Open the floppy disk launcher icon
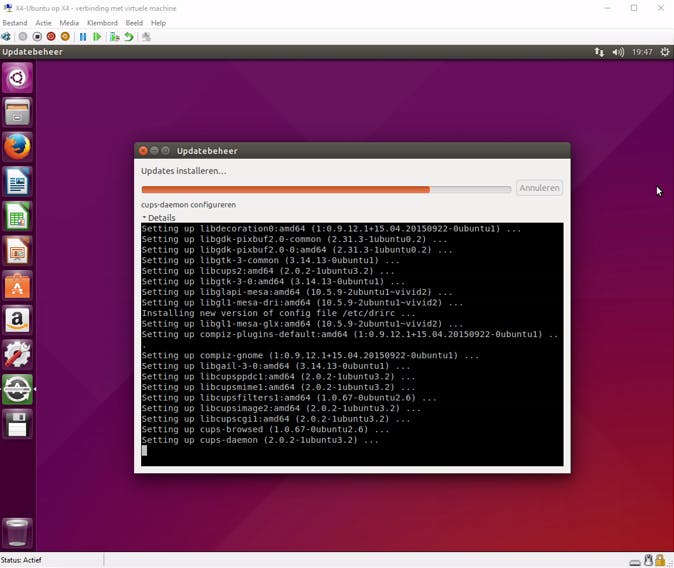674x568 pixels. 17,424
